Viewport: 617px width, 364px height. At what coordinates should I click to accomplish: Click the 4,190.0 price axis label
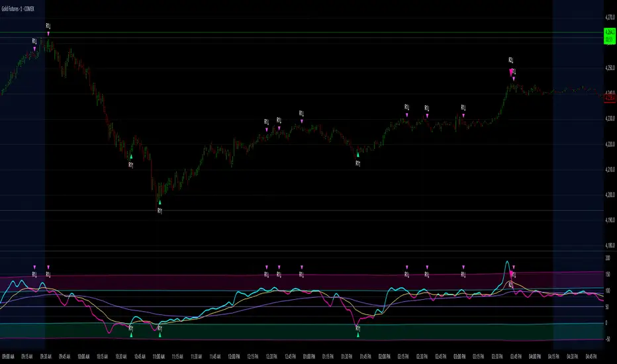(x=610, y=220)
